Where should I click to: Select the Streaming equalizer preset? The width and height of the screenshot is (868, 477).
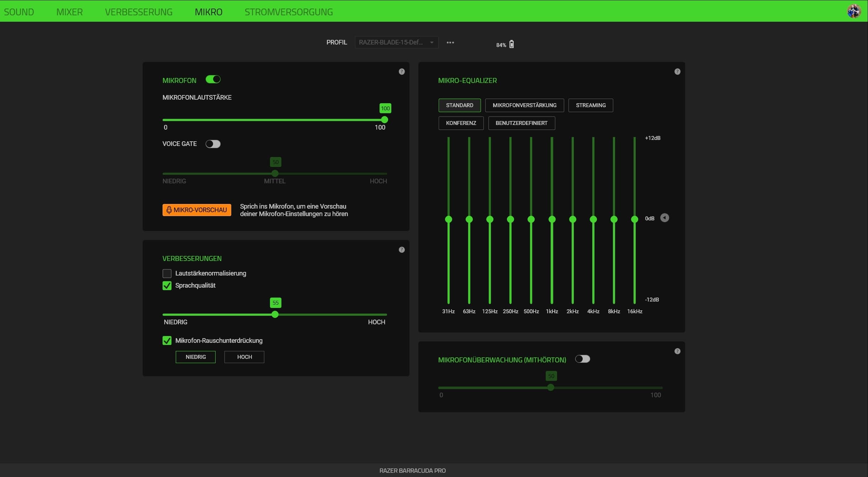coord(591,105)
